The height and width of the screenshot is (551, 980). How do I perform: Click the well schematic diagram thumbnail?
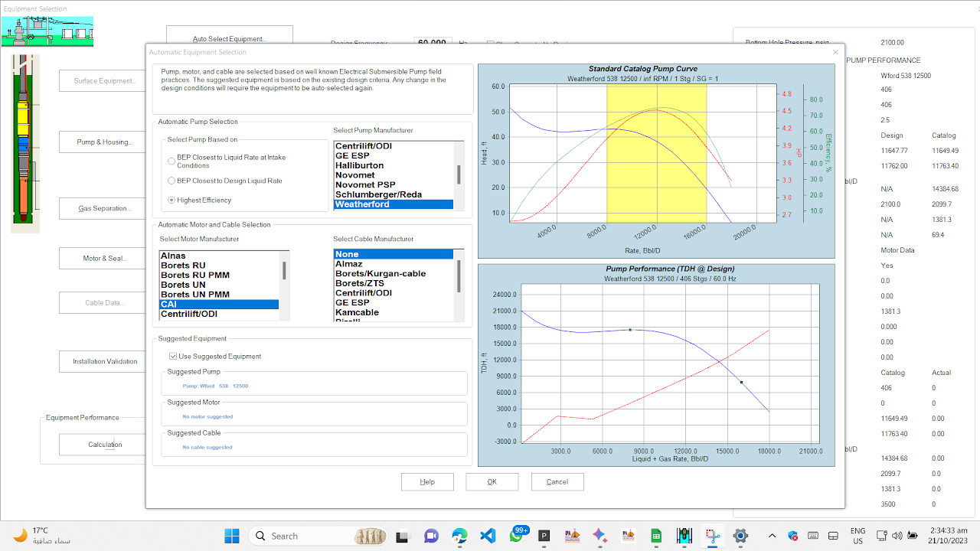click(x=25, y=143)
